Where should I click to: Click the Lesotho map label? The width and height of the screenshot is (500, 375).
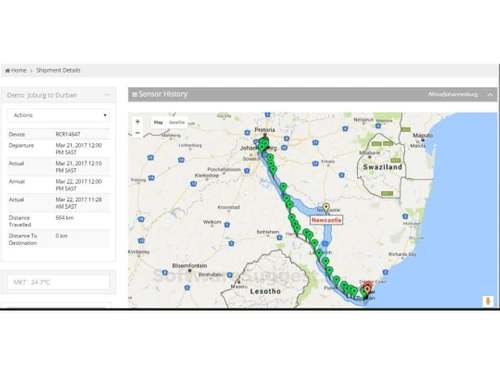[265, 291]
